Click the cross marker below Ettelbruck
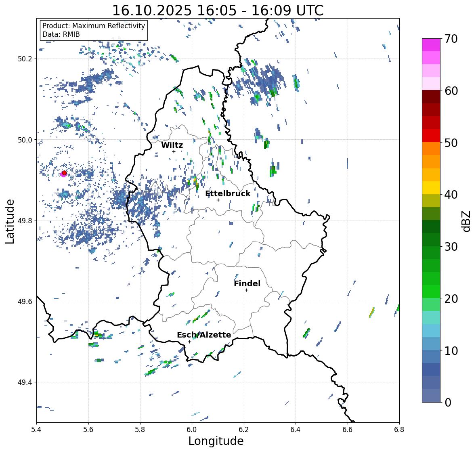 218,200
